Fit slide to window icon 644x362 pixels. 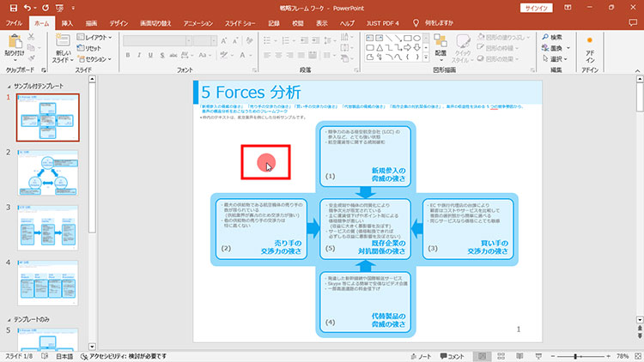coord(635,356)
